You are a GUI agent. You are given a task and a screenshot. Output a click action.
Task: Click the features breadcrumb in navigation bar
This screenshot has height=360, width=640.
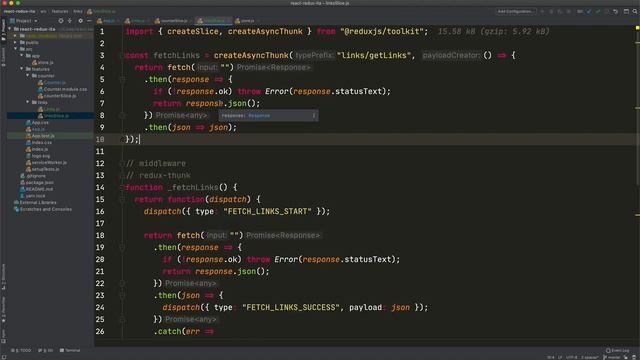60,11
